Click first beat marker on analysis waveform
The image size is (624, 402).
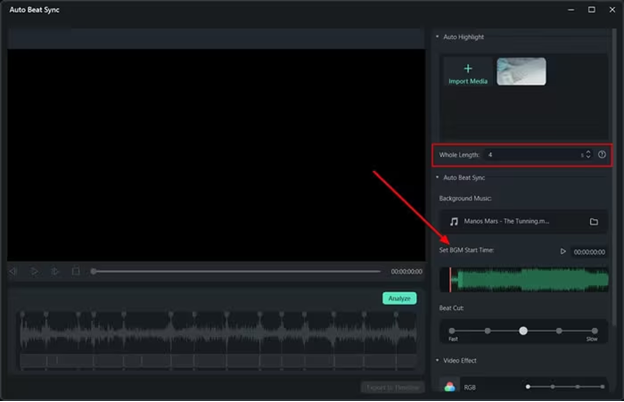(22, 314)
